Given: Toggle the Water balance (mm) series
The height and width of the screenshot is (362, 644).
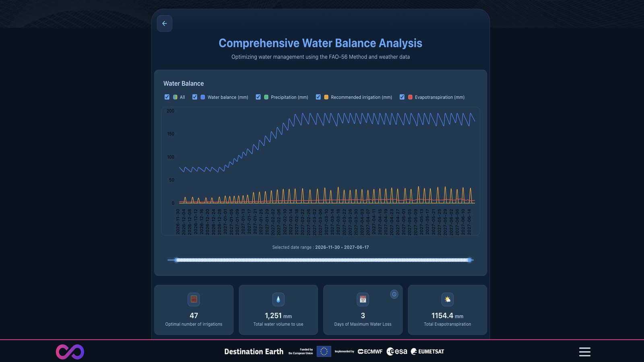Looking at the screenshot, I should [194, 97].
